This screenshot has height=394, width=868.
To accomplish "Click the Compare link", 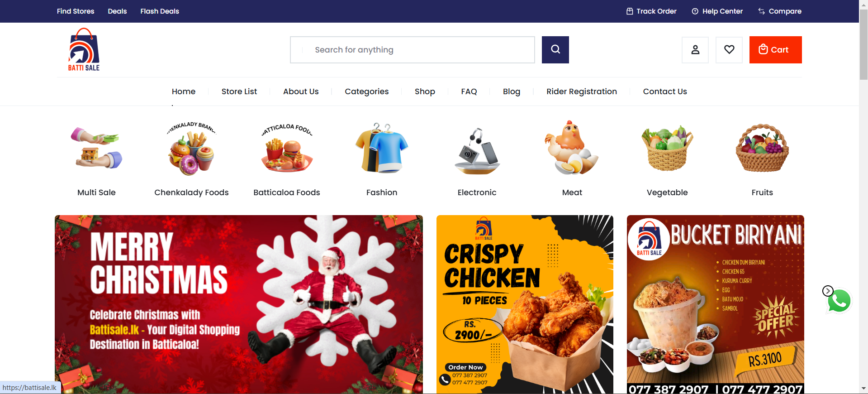I will 780,11.
